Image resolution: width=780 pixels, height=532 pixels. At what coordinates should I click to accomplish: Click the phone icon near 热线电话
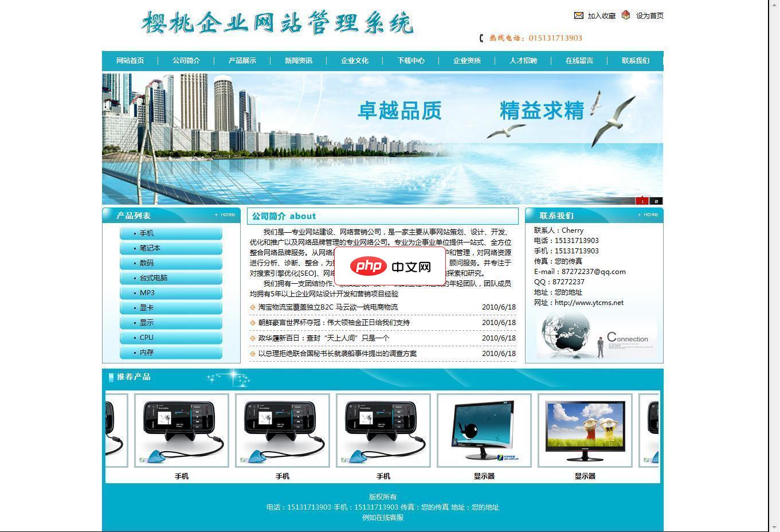(x=481, y=38)
